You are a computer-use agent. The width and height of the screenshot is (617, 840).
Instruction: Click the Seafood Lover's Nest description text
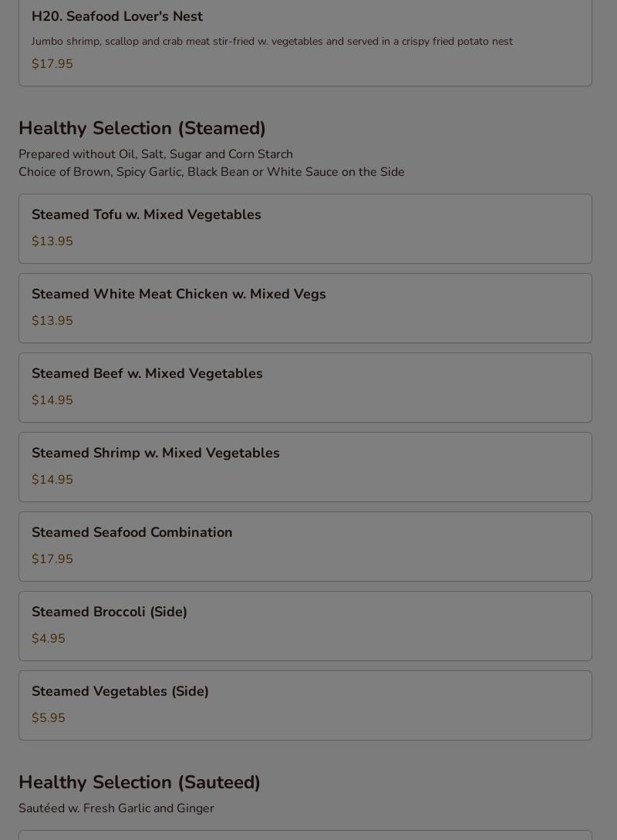click(x=272, y=41)
